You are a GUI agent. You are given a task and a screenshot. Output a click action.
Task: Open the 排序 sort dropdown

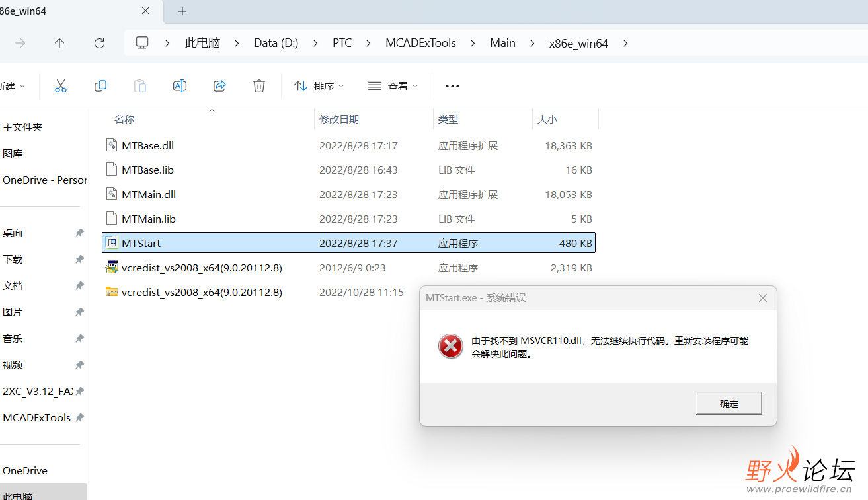(x=319, y=86)
